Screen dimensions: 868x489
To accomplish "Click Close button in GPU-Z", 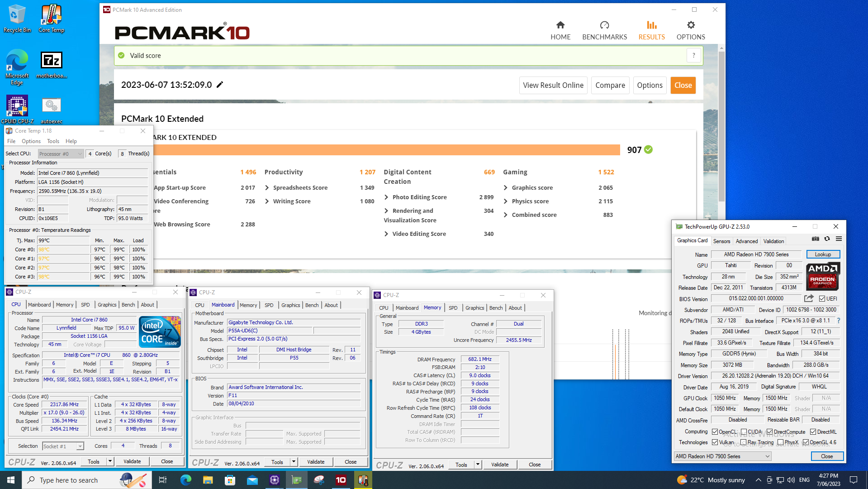I will click(827, 456).
